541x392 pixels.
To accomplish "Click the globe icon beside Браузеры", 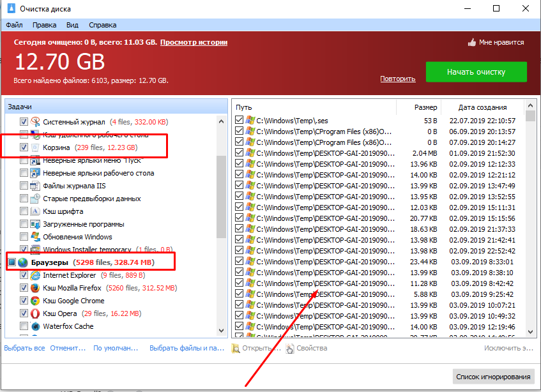I will pos(23,262).
